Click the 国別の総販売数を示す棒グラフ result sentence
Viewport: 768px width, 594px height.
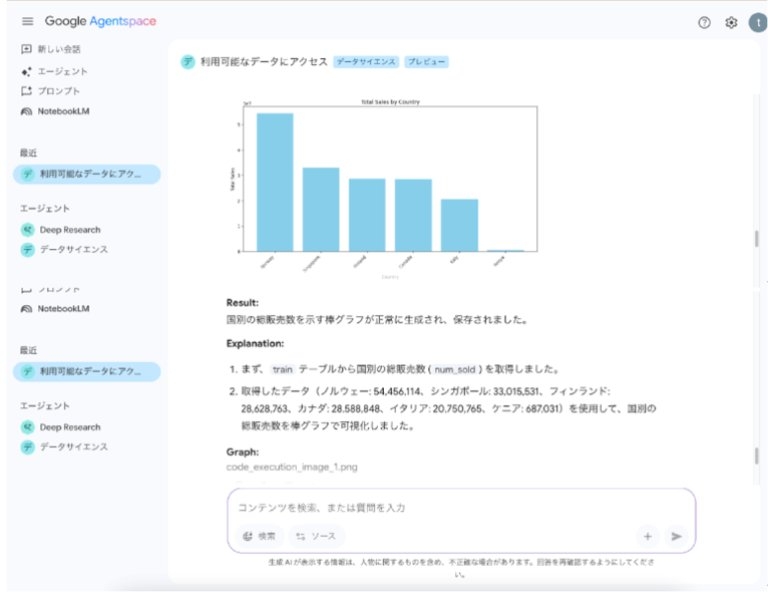(x=377, y=320)
